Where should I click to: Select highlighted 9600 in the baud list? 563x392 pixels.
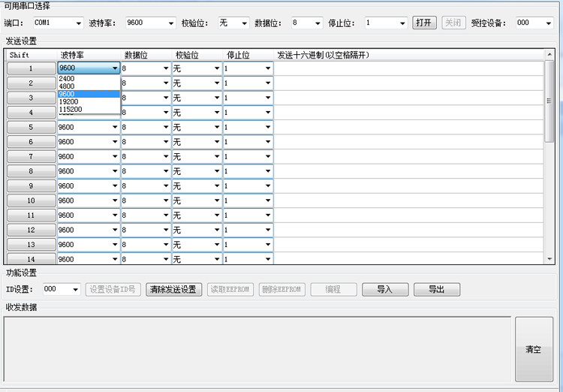coord(89,94)
